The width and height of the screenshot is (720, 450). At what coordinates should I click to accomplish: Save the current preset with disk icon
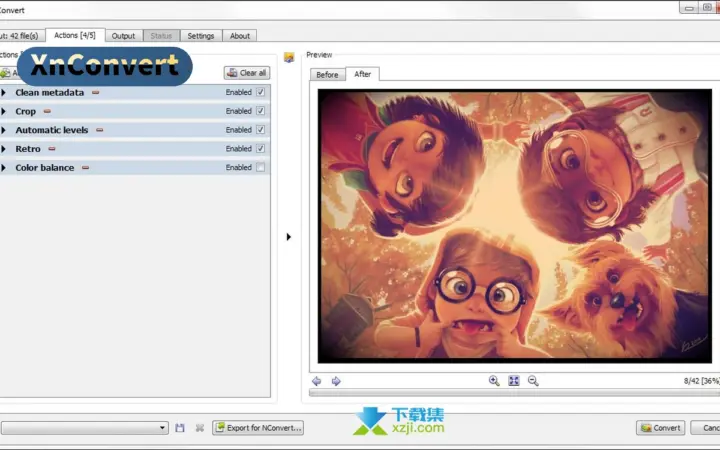point(180,428)
